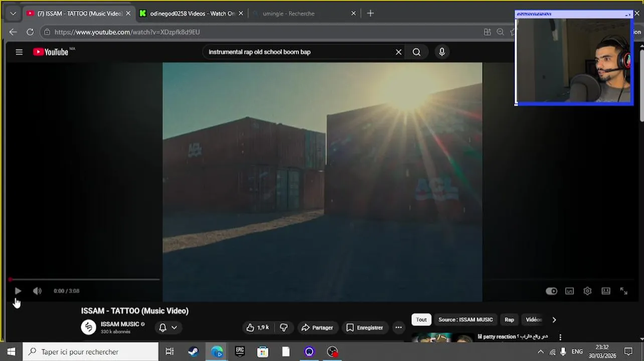Open the notification center icon
The width and height of the screenshot is (644, 361).
628,352
